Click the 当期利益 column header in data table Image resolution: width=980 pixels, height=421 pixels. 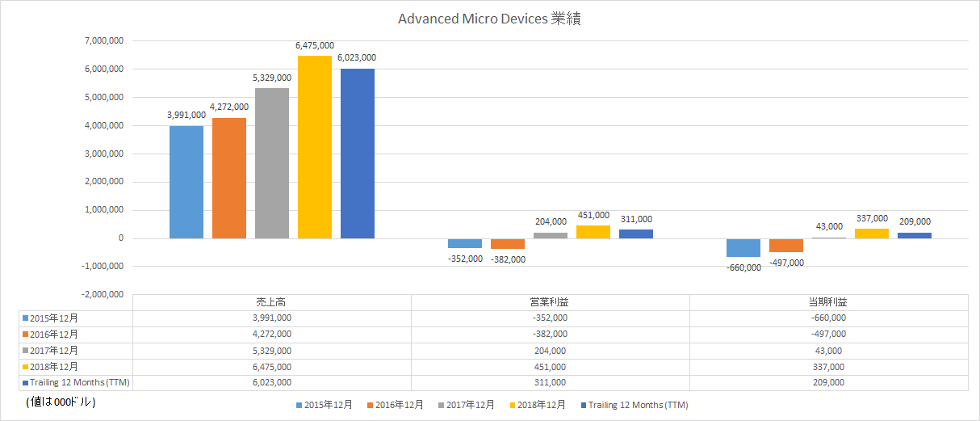coord(829,302)
